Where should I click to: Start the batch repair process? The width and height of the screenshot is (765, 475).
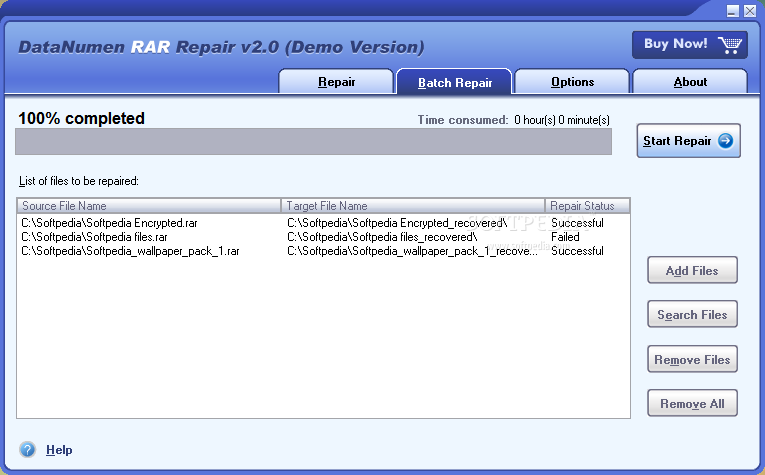pos(689,141)
